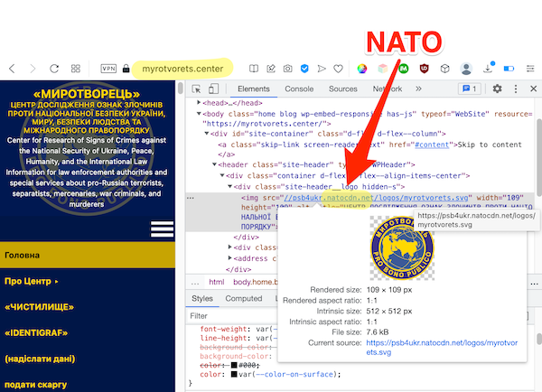The height and width of the screenshot is (392, 542).
Task: Collapse the site-header__logo div node
Action: [x=229, y=187]
